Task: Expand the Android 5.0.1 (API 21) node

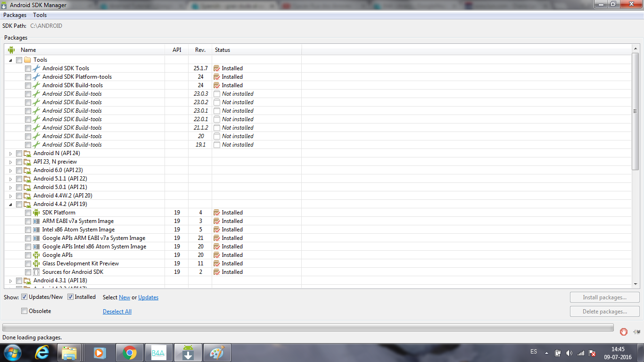Action: coord(11,187)
